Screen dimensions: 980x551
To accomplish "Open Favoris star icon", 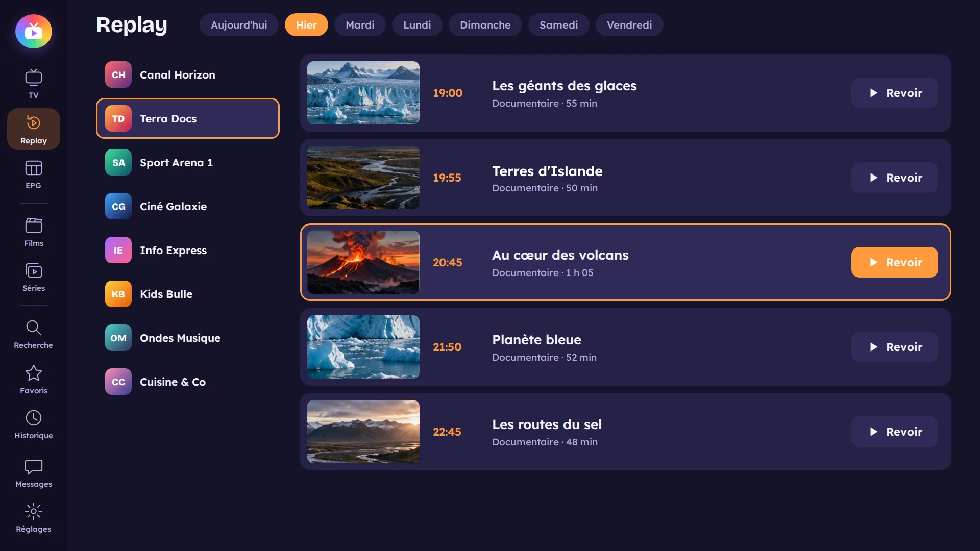I will click(34, 373).
